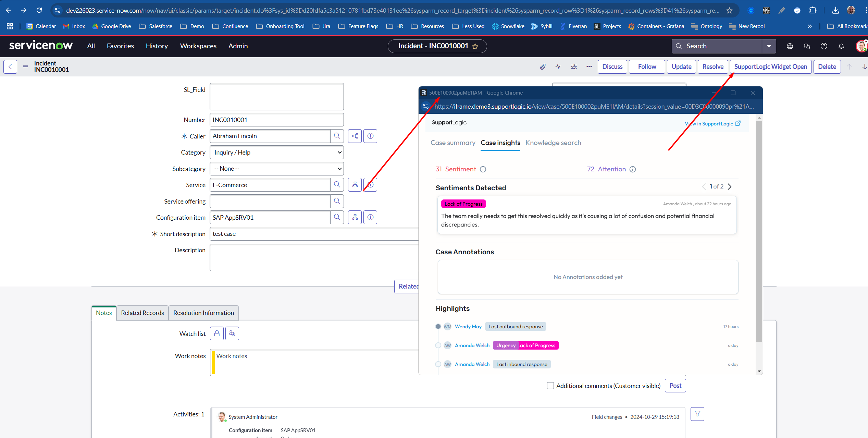This screenshot has width=868, height=438.
Task: Click the attachment paperclip icon
Action: 543,67
